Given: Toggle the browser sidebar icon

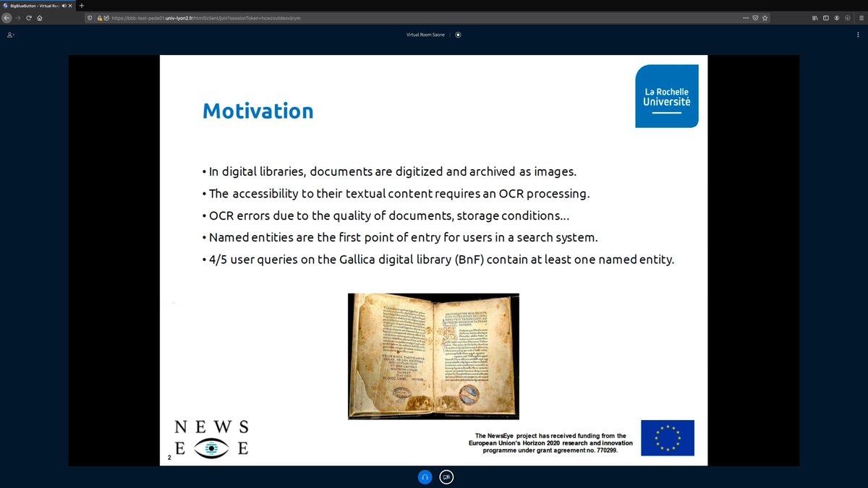Looking at the screenshot, I should pos(825,17).
